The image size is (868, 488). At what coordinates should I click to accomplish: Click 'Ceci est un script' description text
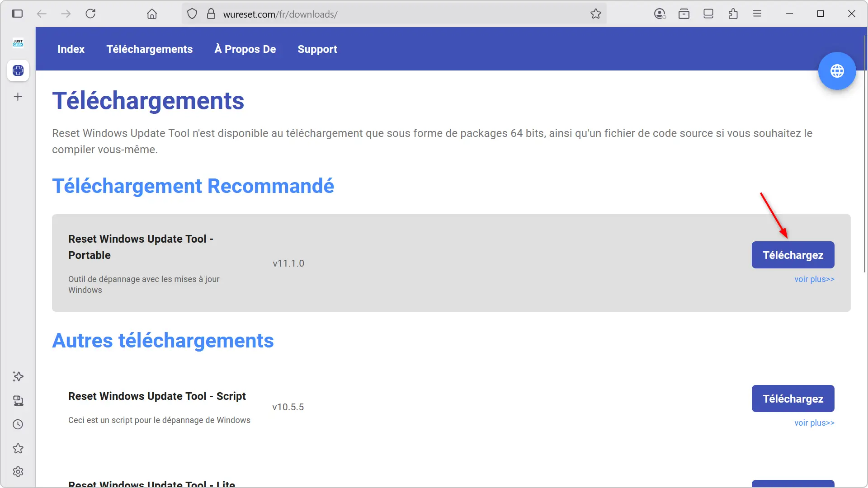(159, 420)
